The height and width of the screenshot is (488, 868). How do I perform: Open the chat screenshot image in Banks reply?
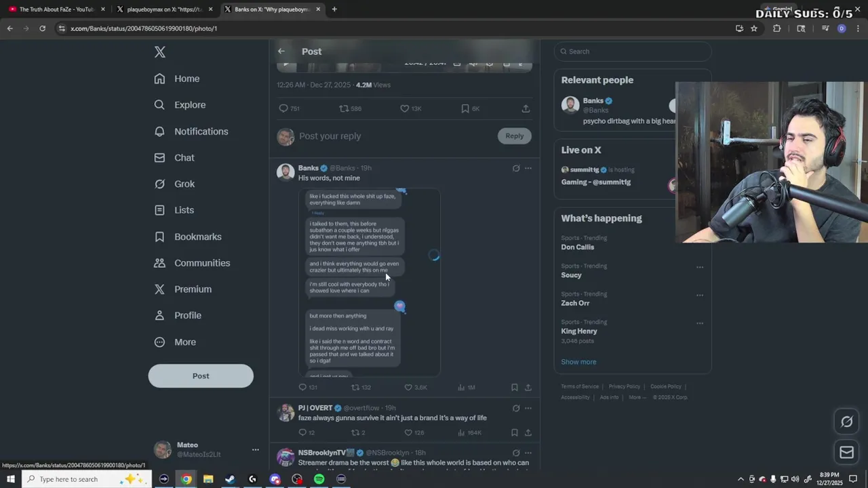[370, 283]
